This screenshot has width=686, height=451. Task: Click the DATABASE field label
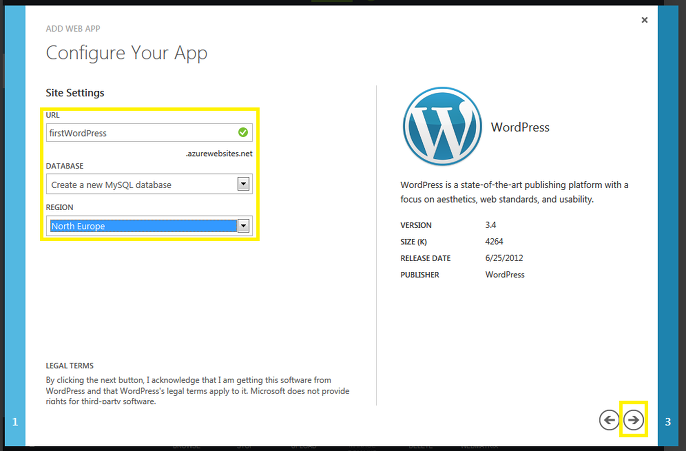tap(64, 166)
